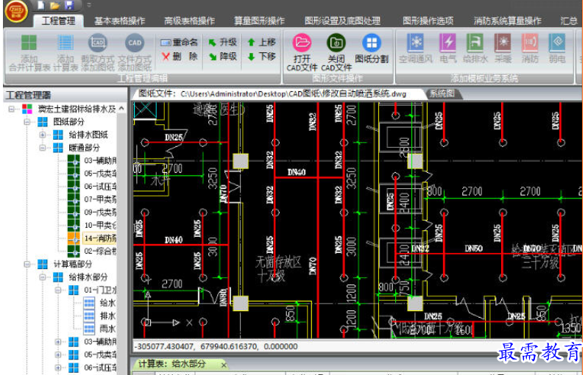Screen dimensions: 588x375
Task: Switch to 算量图形操作 ribbon tab
Action: (260, 21)
